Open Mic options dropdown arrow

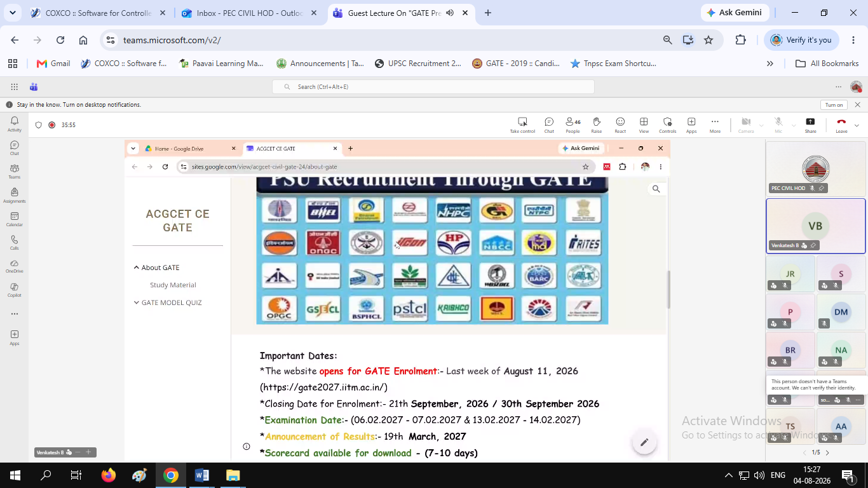(x=793, y=125)
